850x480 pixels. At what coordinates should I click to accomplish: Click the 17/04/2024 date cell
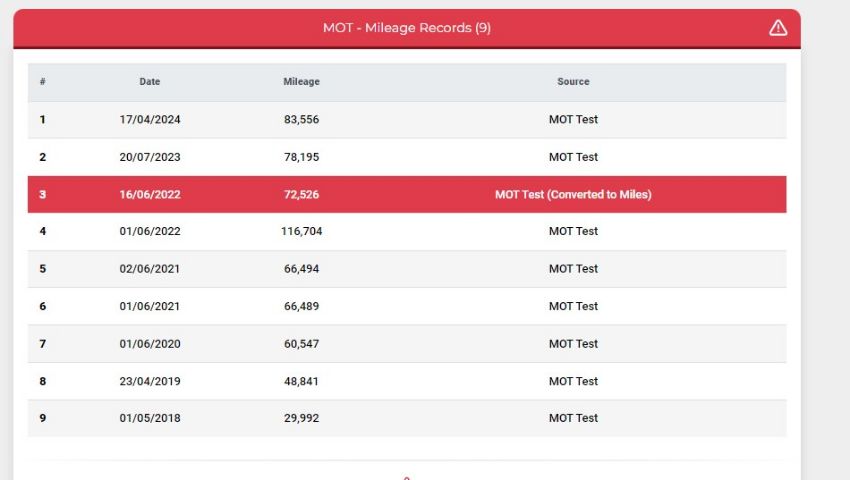click(150, 119)
